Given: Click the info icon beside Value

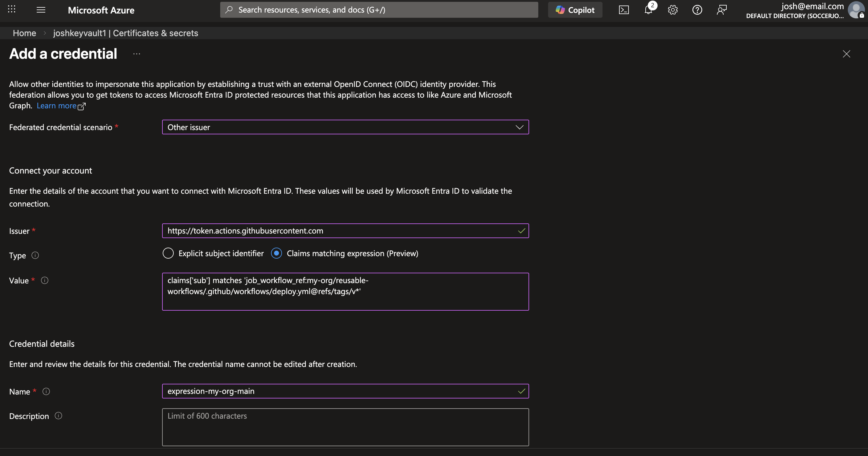Looking at the screenshot, I should tap(44, 280).
